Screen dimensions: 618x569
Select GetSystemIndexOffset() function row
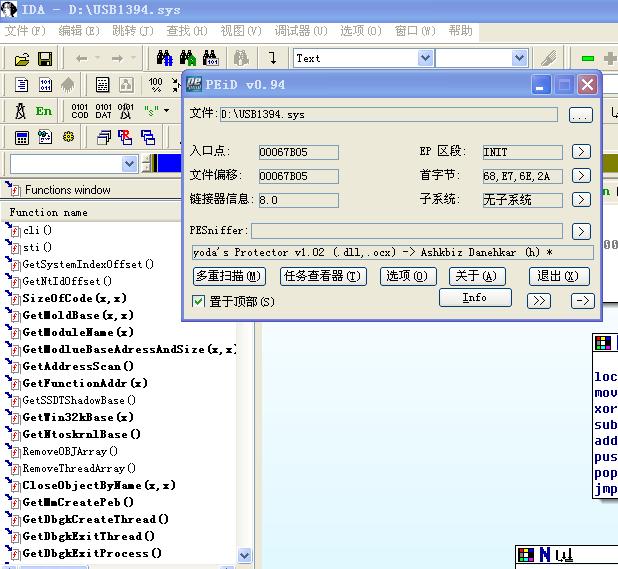88,264
